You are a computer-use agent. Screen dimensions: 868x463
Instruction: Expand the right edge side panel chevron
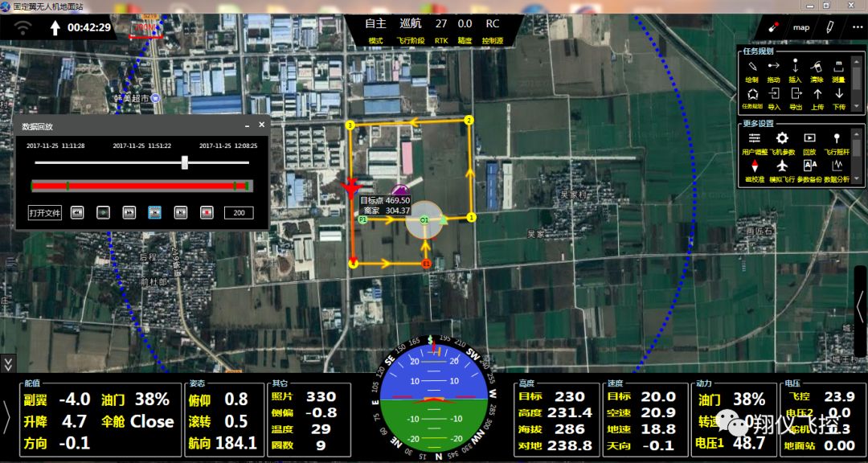860,305
